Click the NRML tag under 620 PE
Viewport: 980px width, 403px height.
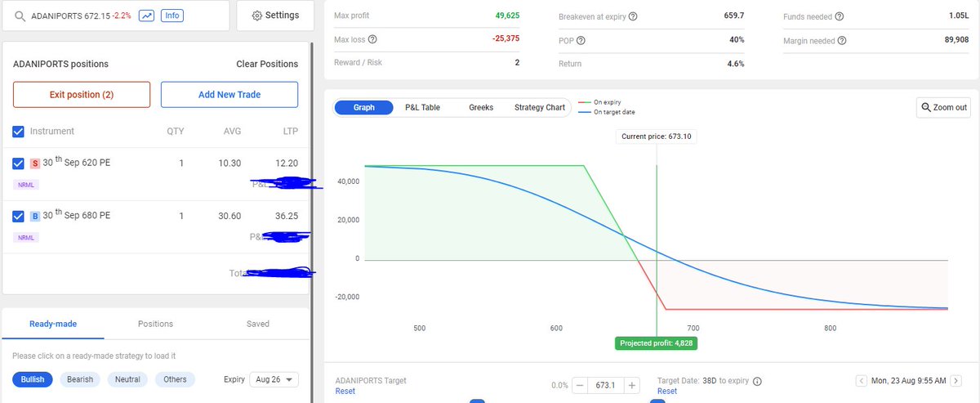pos(26,185)
